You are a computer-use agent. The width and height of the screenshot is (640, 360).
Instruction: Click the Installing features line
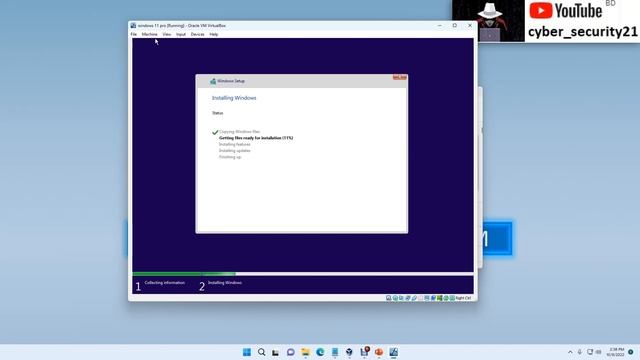[x=235, y=144]
